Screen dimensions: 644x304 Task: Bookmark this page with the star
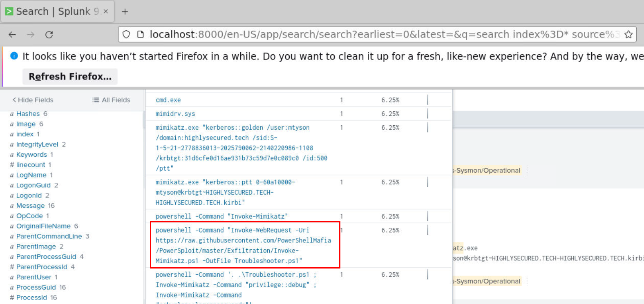coord(628,35)
